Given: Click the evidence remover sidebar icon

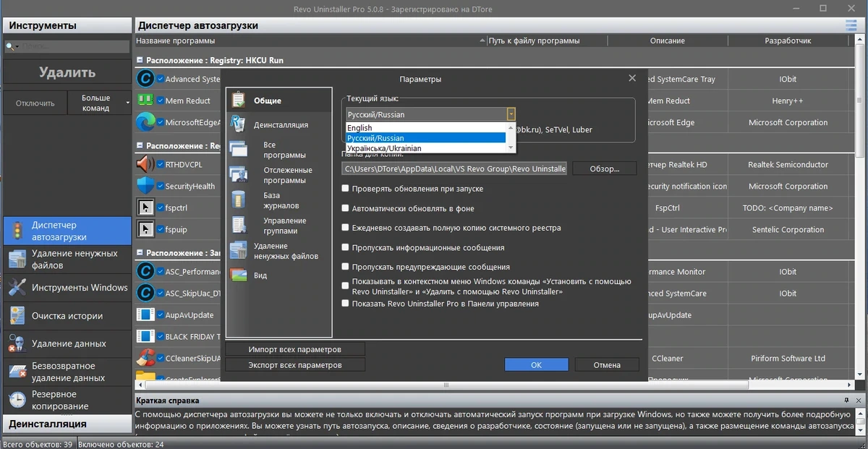Looking at the screenshot, I should (17, 343).
